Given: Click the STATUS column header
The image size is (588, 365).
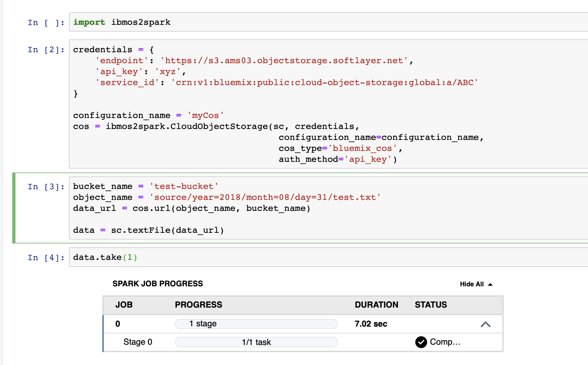Looking at the screenshot, I should [431, 305].
